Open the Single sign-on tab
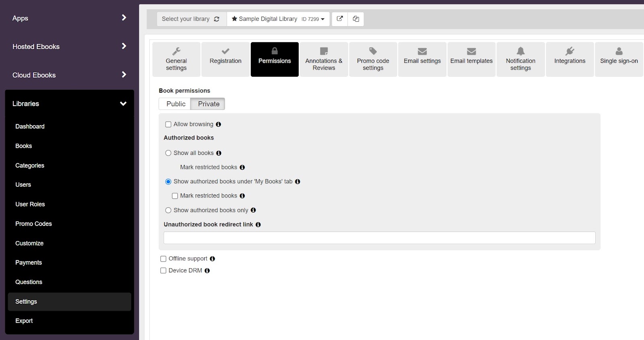644x340 pixels. coord(619,60)
